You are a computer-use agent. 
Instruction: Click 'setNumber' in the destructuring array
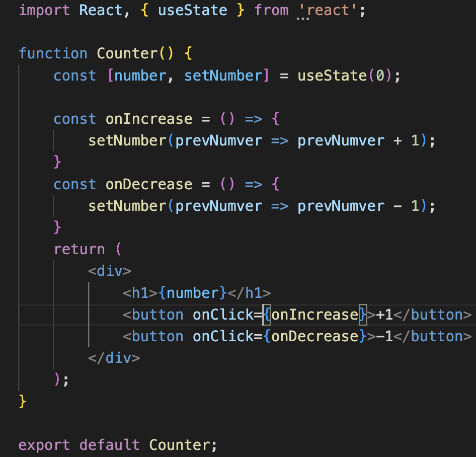point(223,75)
